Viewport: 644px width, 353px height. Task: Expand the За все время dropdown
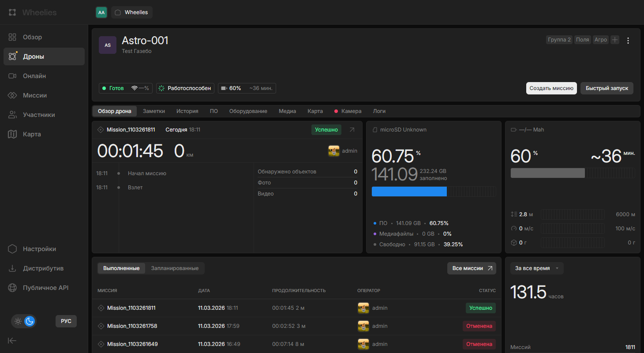(x=537, y=268)
